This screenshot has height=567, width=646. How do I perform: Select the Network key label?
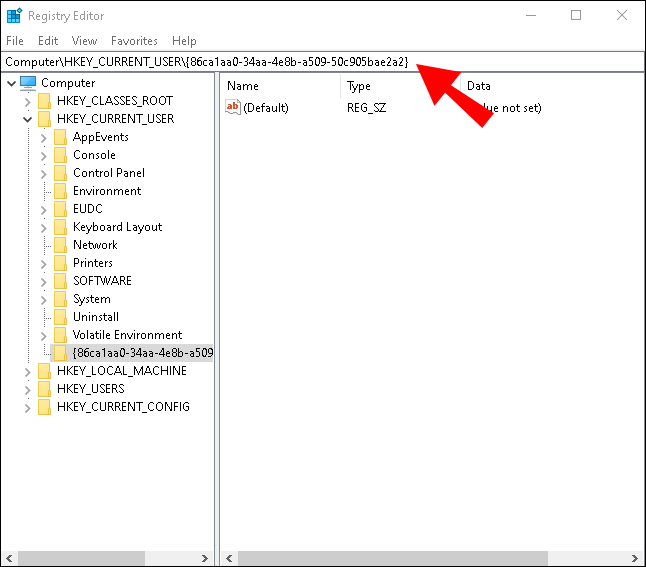coord(95,245)
